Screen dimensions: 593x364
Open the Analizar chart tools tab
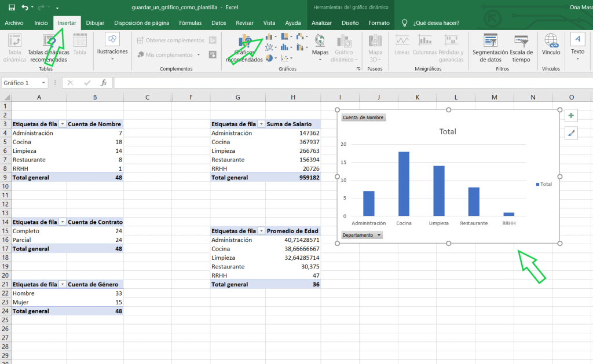tap(321, 23)
